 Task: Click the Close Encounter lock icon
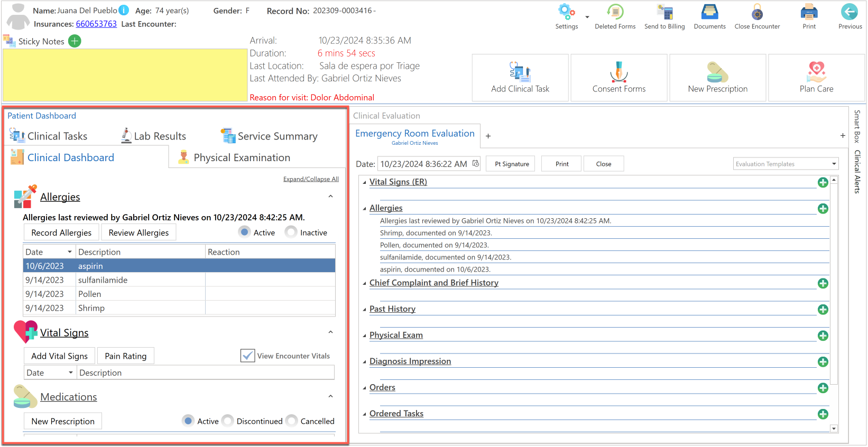pyautogui.click(x=757, y=12)
